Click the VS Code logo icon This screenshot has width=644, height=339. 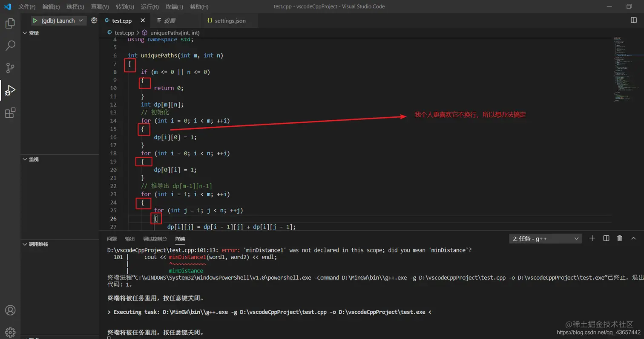7,6
